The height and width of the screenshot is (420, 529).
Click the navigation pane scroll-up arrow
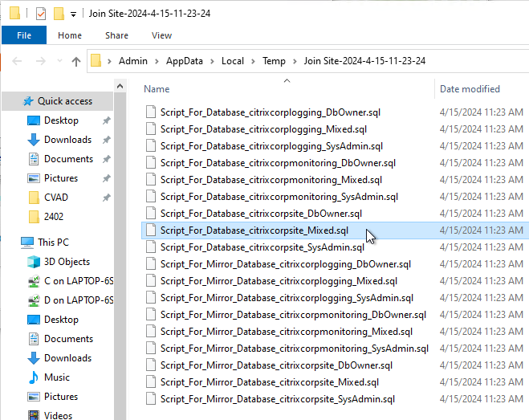point(120,86)
